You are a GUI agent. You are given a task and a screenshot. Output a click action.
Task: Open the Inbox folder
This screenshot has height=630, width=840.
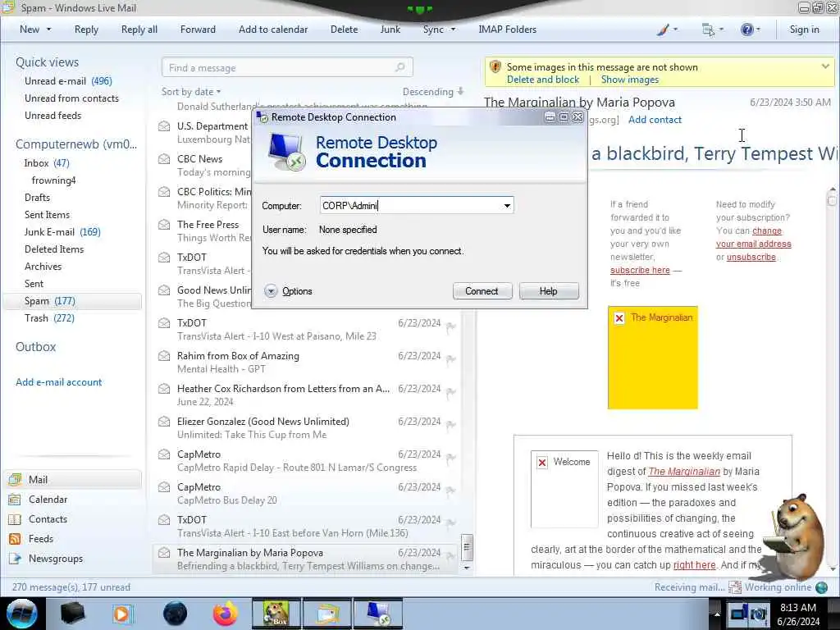[x=47, y=163]
